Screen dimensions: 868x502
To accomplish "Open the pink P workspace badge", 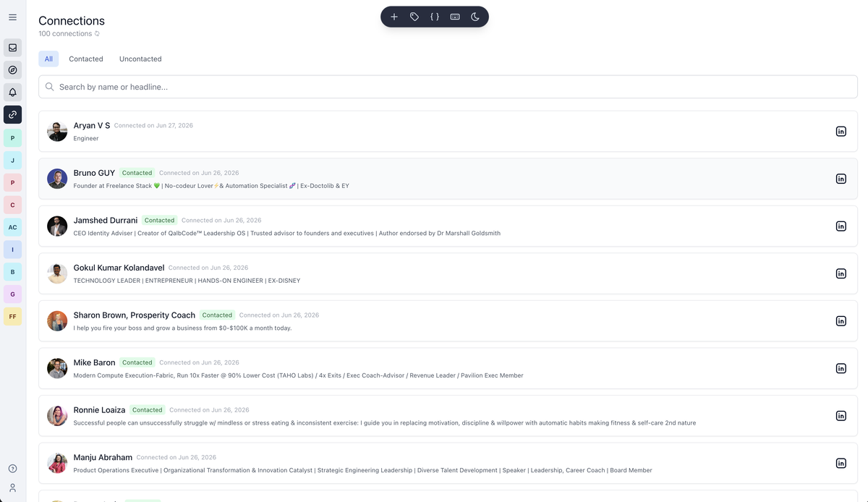I will click(12, 182).
